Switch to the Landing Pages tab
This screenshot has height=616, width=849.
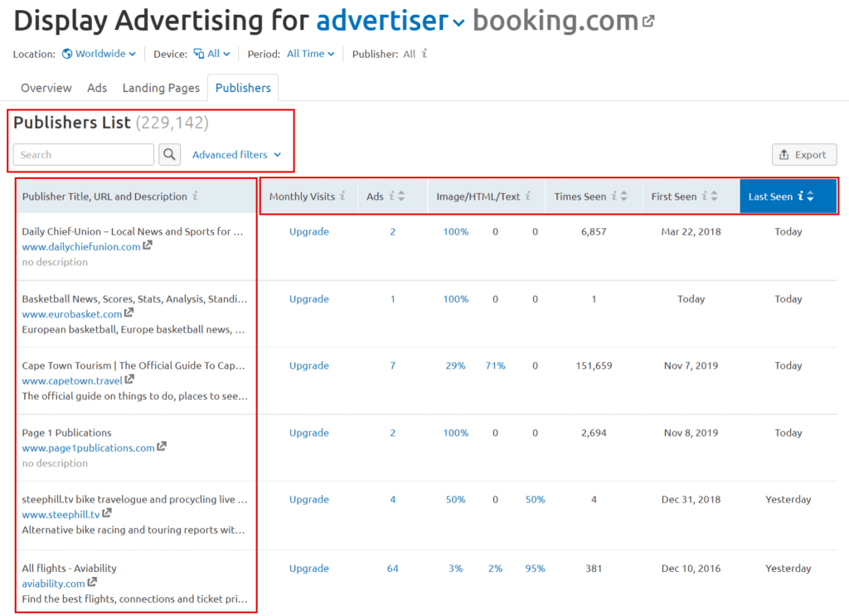161,88
